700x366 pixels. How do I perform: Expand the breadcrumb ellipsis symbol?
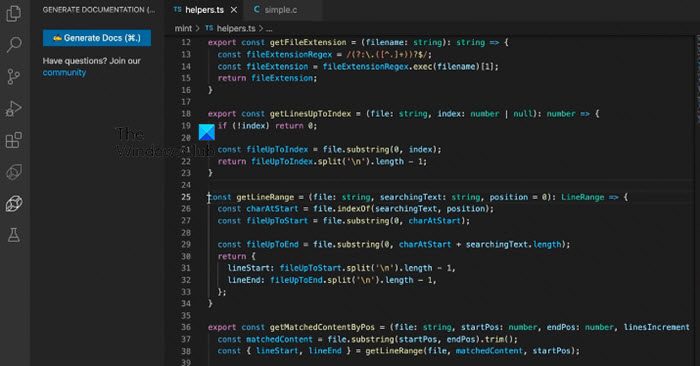pyautogui.click(x=269, y=29)
